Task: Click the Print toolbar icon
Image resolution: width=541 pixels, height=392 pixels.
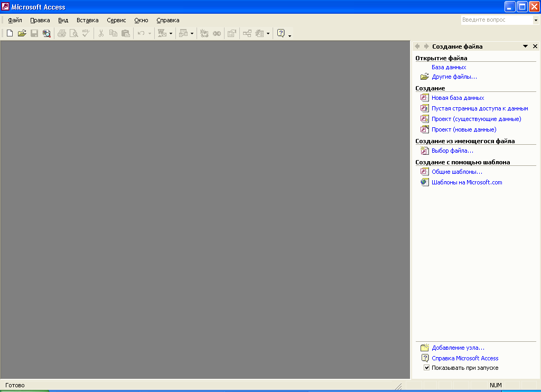Action: [x=62, y=33]
